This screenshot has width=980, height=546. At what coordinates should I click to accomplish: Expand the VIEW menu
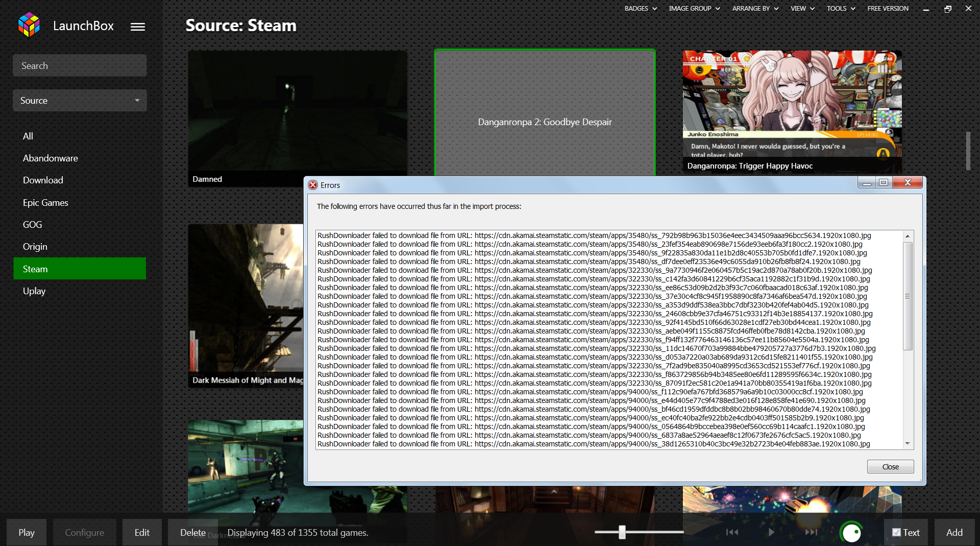[x=802, y=9]
